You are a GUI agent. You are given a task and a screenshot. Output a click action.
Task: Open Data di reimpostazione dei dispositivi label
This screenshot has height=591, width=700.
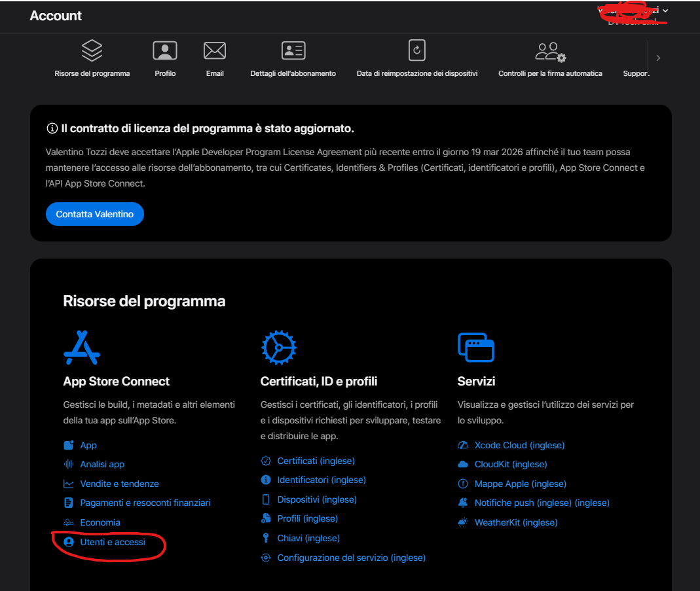click(x=417, y=73)
